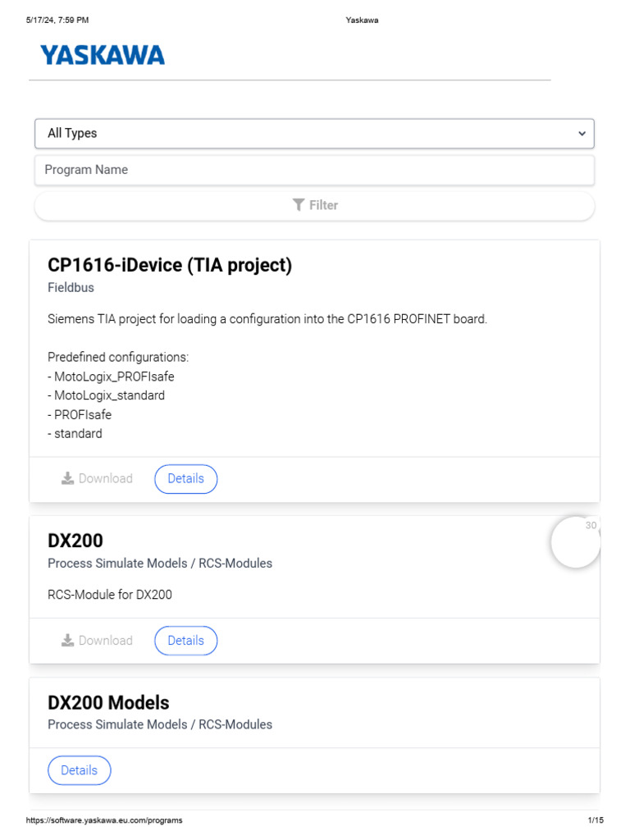Click the Download text in the CP1616-iDevice card
The width and height of the screenshot is (630, 840).
pyautogui.click(x=105, y=479)
